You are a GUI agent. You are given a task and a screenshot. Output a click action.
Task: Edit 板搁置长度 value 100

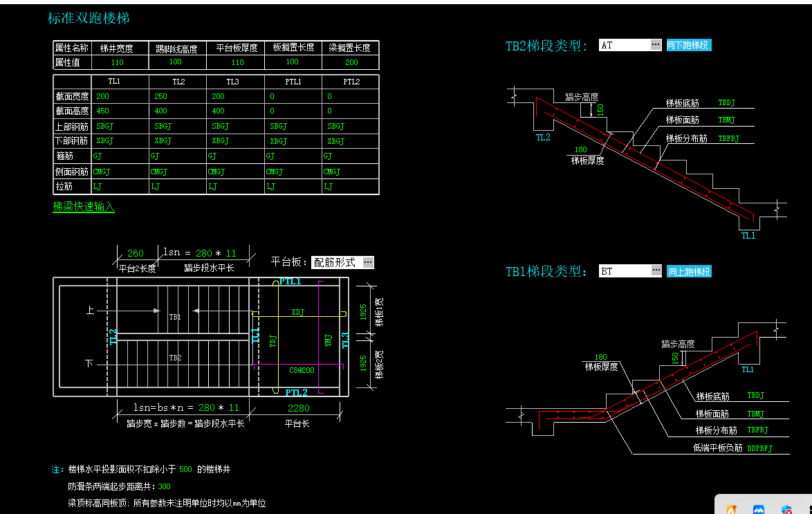pos(293,62)
